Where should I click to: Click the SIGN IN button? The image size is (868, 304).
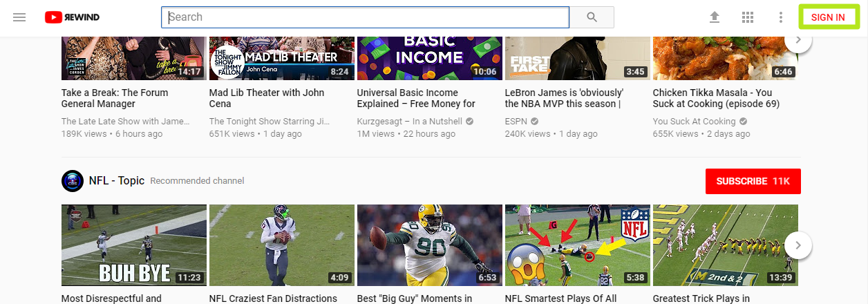(x=828, y=17)
